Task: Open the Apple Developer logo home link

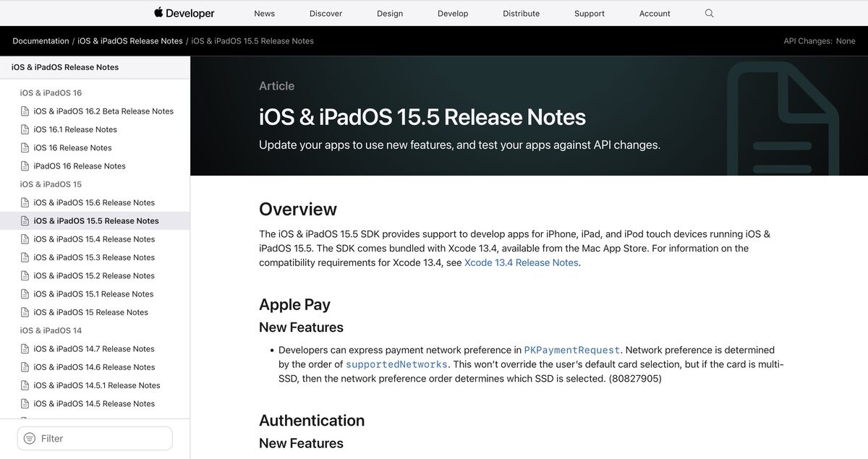Action: point(184,13)
